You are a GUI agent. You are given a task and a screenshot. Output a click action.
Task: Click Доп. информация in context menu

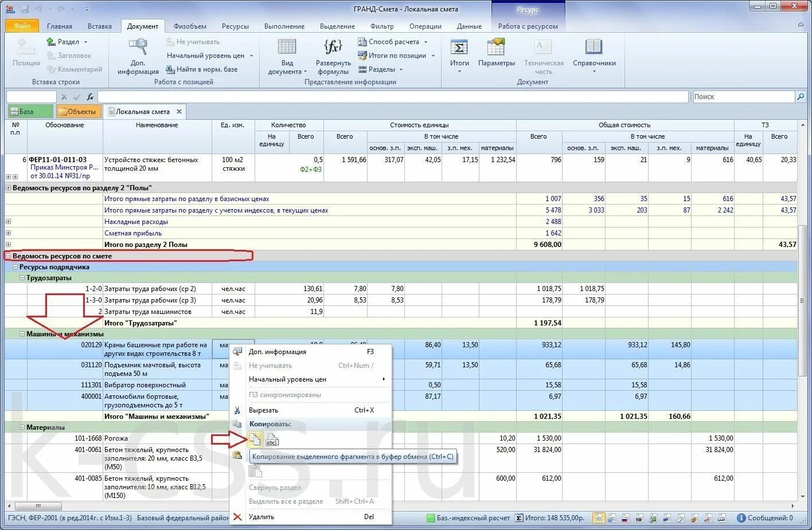coord(310,352)
